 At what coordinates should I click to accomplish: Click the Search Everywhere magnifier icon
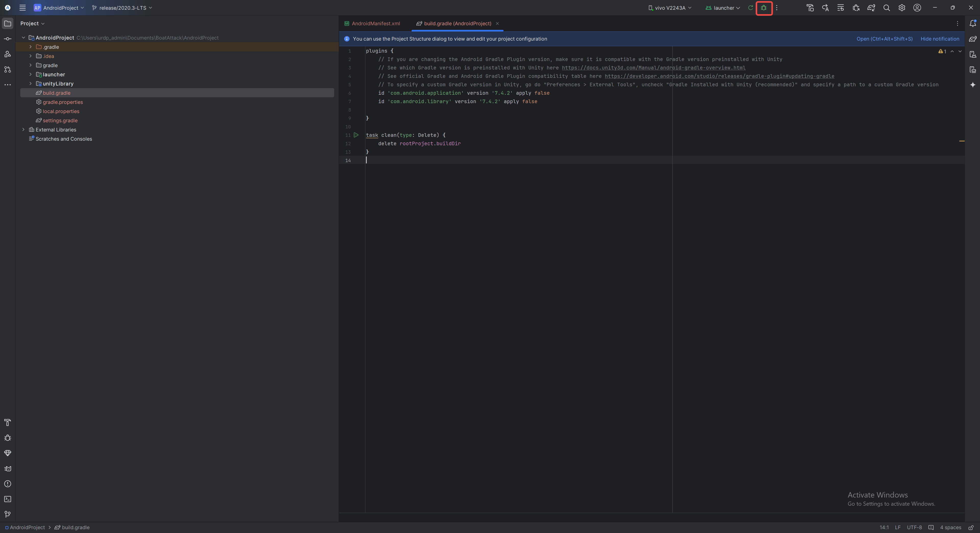[x=886, y=8]
